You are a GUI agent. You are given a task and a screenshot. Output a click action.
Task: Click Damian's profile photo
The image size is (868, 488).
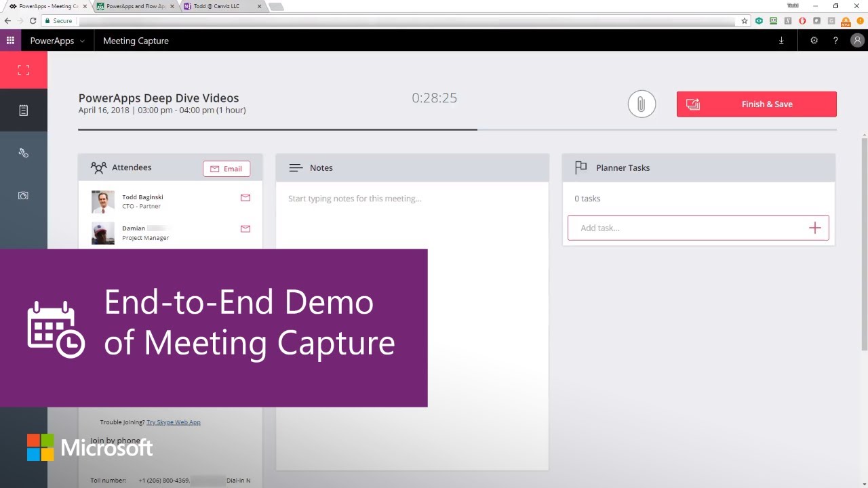[103, 233]
